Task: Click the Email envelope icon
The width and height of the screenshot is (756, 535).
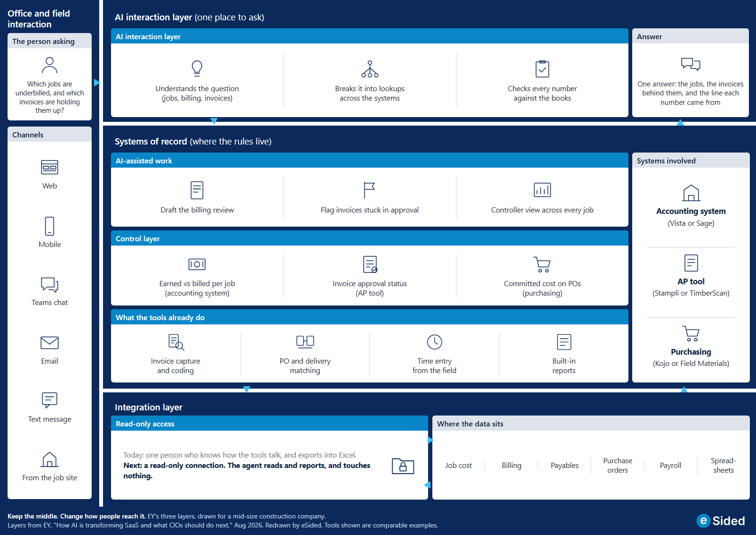Action: click(50, 343)
